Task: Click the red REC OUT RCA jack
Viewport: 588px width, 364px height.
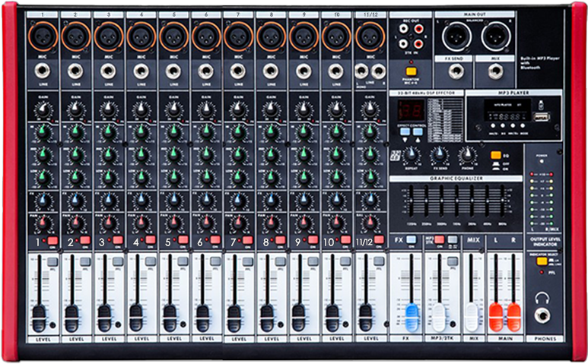Action: (418, 28)
